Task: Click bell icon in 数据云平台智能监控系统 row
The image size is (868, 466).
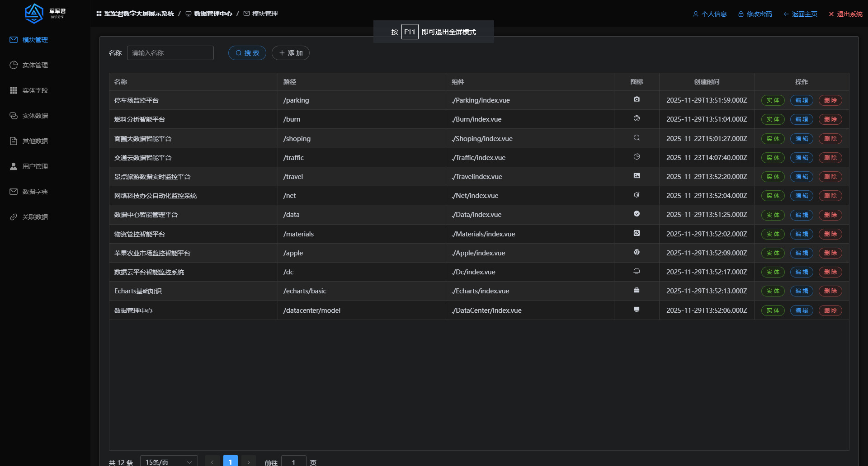Action: coord(637,271)
